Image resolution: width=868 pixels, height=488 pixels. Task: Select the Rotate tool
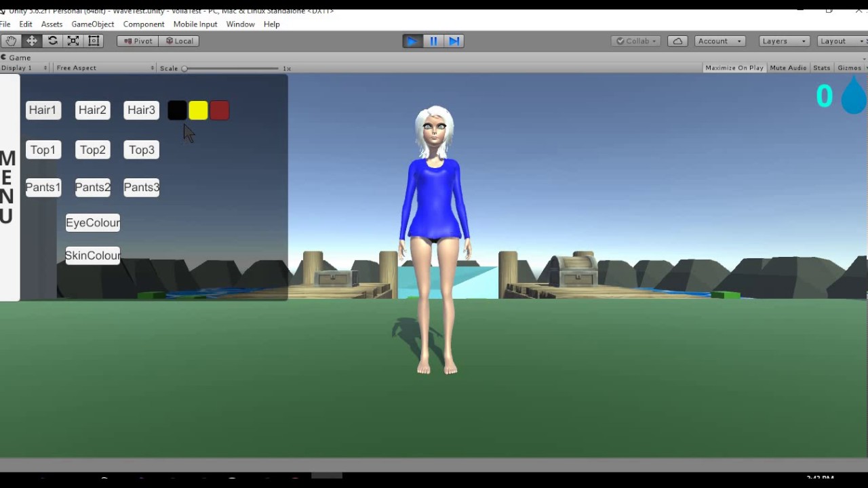pos(52,41)
